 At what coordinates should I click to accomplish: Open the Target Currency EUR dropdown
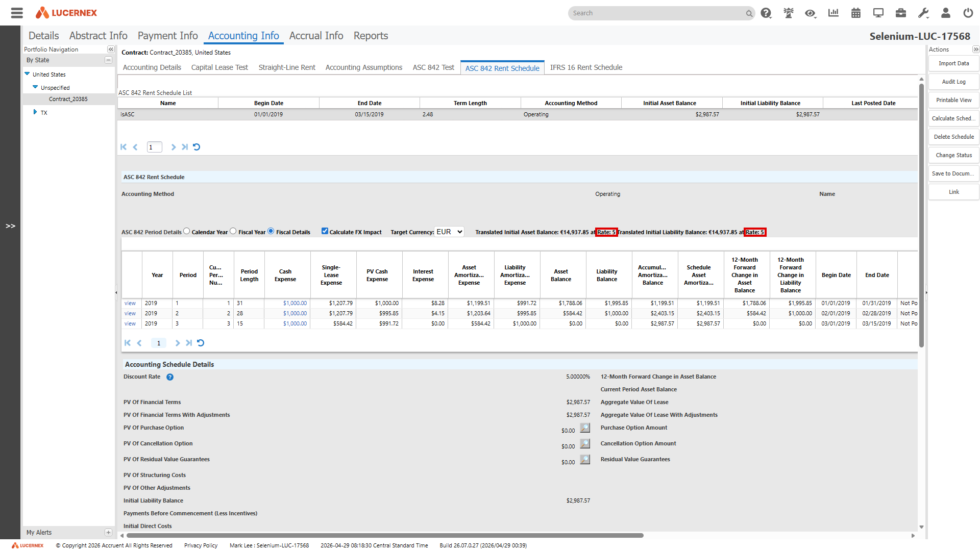click(x=449, y=232)
